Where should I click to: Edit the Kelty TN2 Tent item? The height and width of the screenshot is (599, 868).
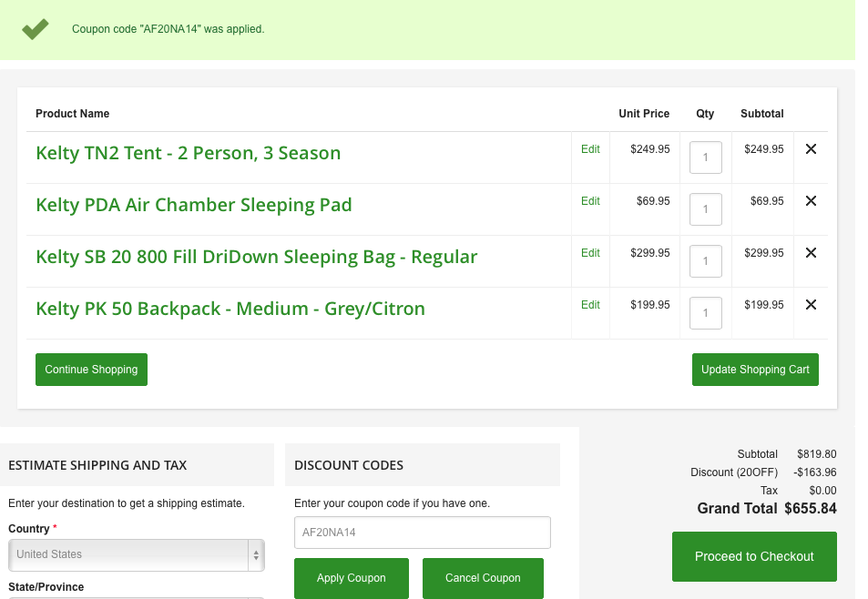(x=590, y=149)
